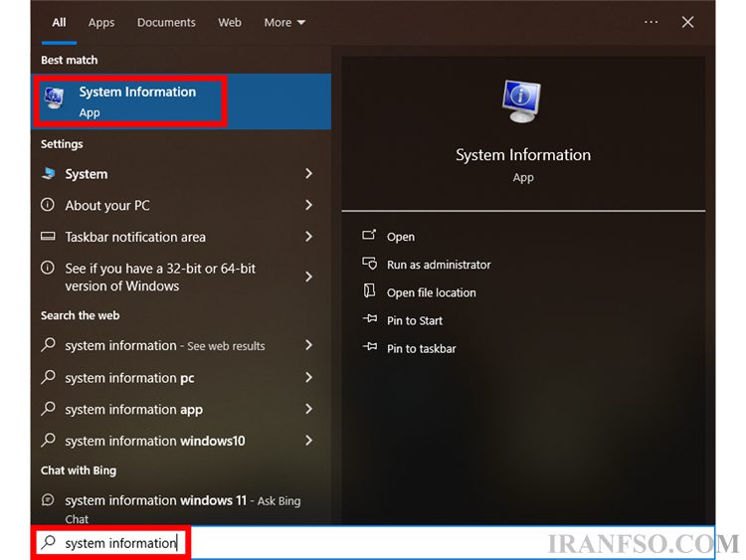Open 32-bit or 64-bit version setting
Screen dimensions: 746x560
click(181, 277)
